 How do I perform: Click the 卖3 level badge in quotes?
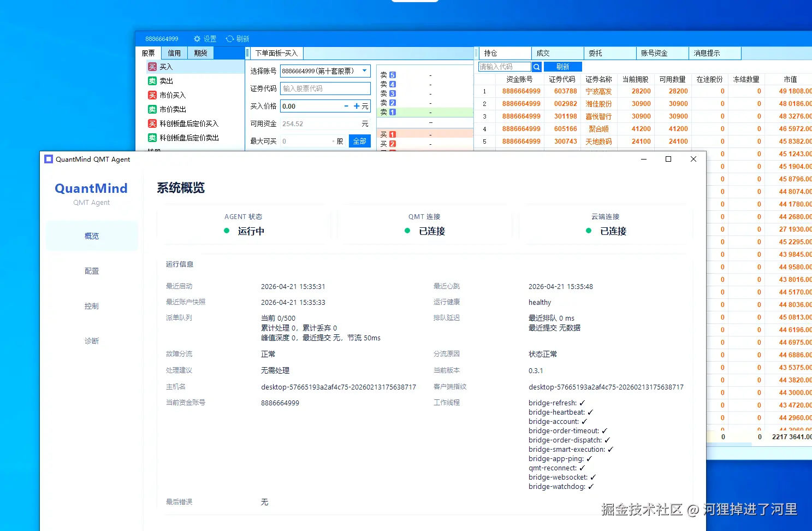pyautogui.click(x=392, y=93)
